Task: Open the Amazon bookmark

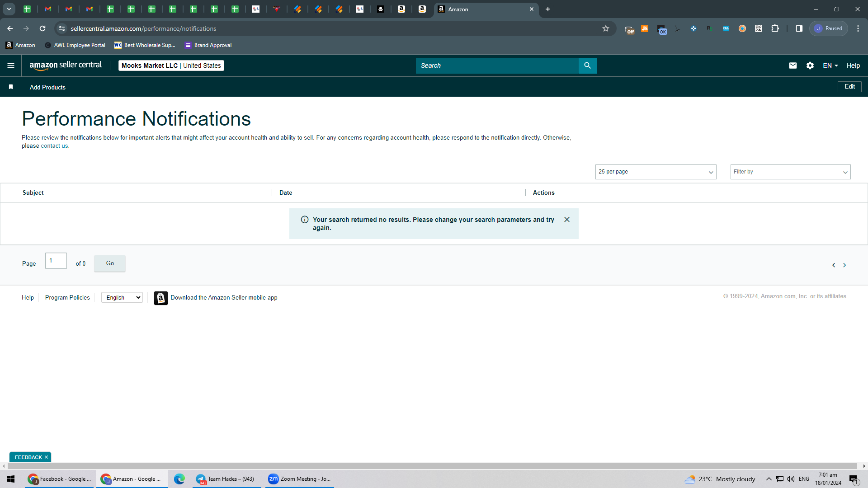Action: 20,45
